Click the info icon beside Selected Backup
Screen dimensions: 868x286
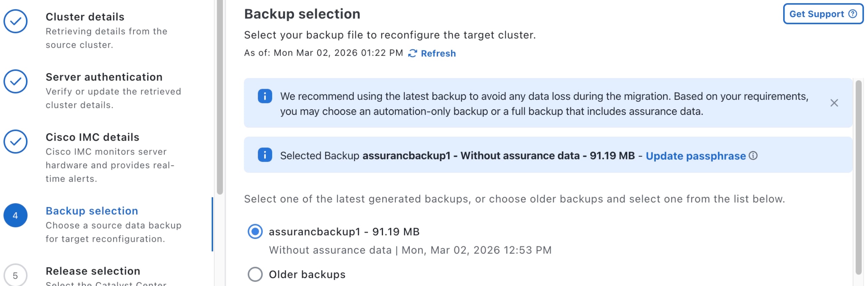coord(265,155)
